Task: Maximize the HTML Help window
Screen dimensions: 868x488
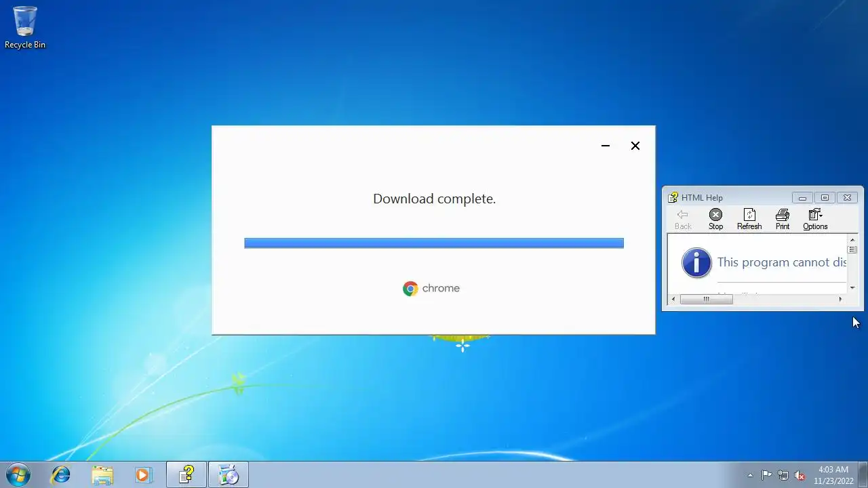Action: (x=825, y=198)
